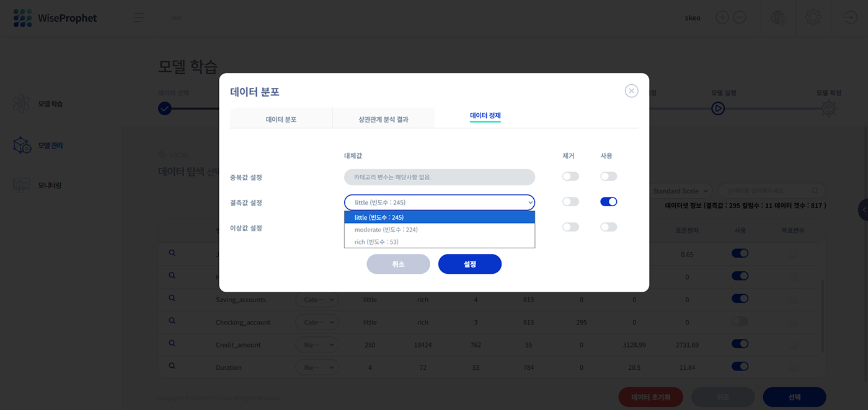Image resolution: width=868 pixels, height=410 pixels.
Task: Open type dropdown for Saving_accounts row
Action: (x=317, y=300)
